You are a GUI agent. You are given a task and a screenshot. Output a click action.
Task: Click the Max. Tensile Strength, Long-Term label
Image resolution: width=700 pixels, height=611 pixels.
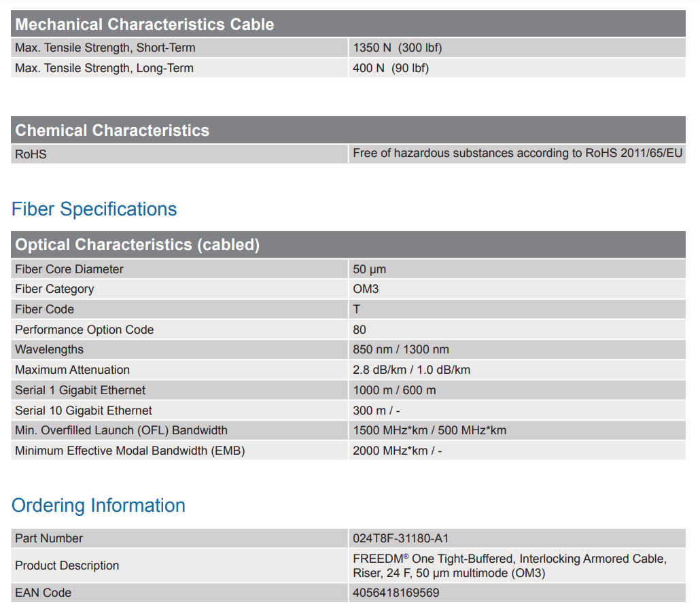pos(104,68)
